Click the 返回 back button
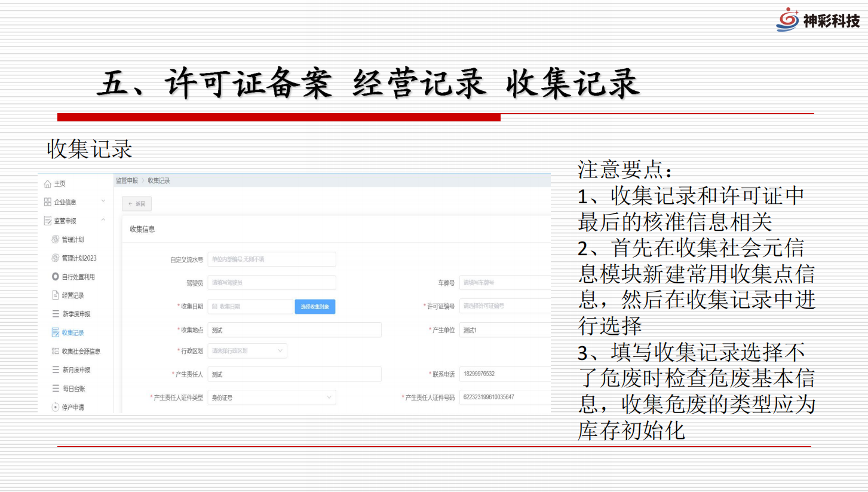The height and width of the screenshot is (492, 868). tap(137, 204)
